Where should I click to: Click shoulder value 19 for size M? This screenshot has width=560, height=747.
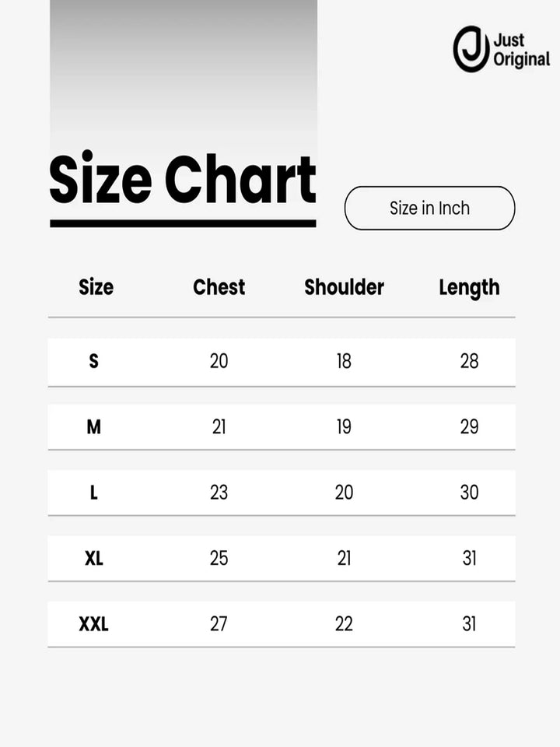click(x=344, y=427)
